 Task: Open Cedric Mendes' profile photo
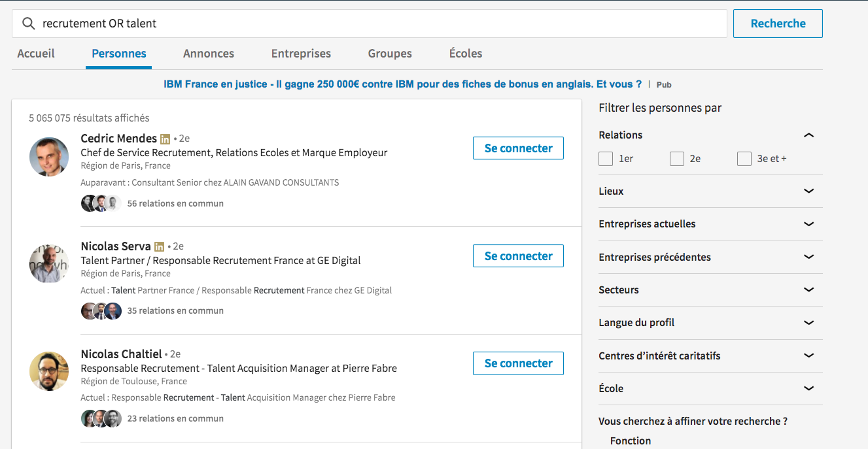49,157
